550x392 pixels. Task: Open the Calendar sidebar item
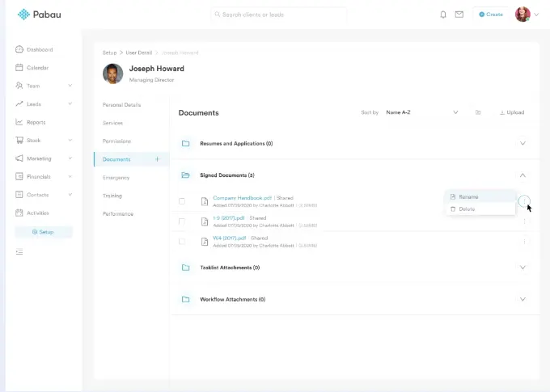pos(37,68)
